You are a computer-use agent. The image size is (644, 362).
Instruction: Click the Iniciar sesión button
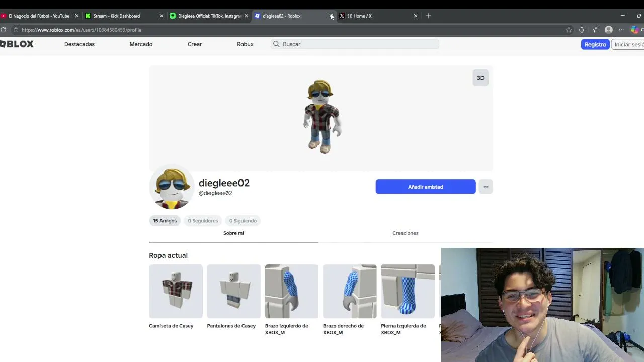(x=628, y=44)
